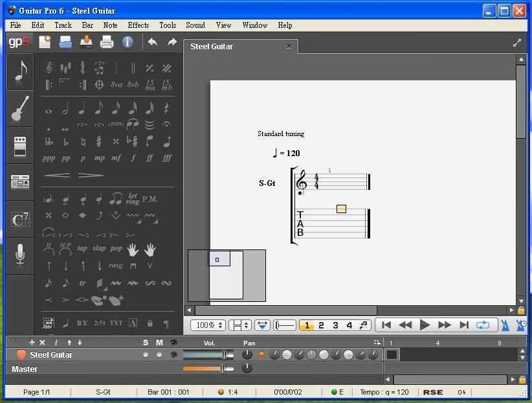532x403 pixels.
Task: Click the Master volume slider
Action: click(x=208, y=369)
